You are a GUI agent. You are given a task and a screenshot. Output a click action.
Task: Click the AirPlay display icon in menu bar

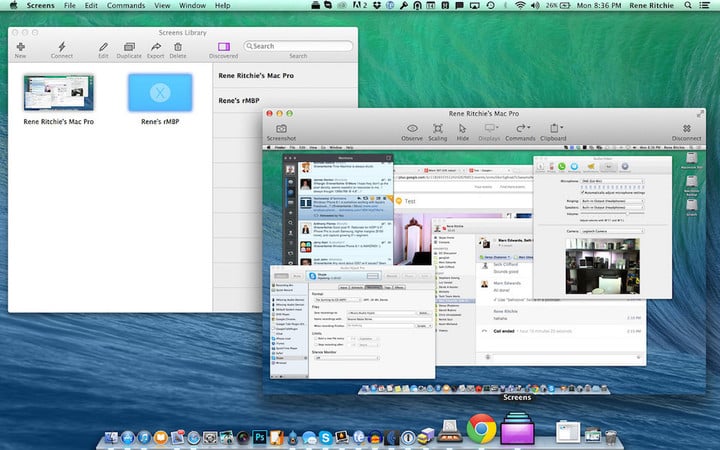(474, 6)
